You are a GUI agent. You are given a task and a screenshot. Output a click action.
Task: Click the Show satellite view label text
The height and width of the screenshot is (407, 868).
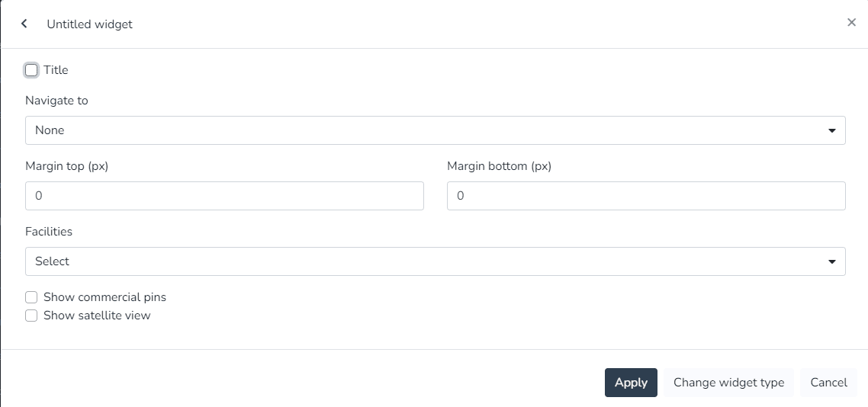coord(97,316)
